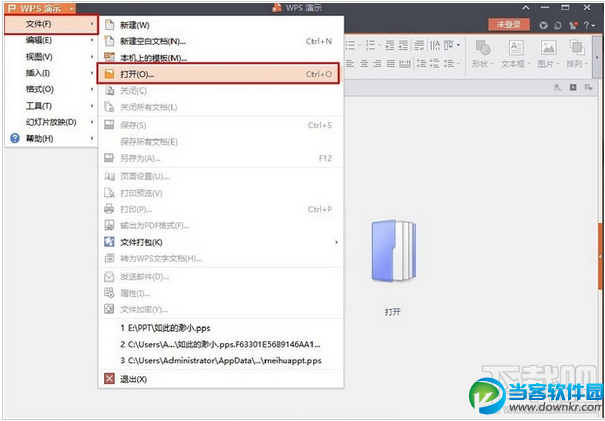Click the 形状 shapes button
The image size is (605, 421).
point(483,54)
